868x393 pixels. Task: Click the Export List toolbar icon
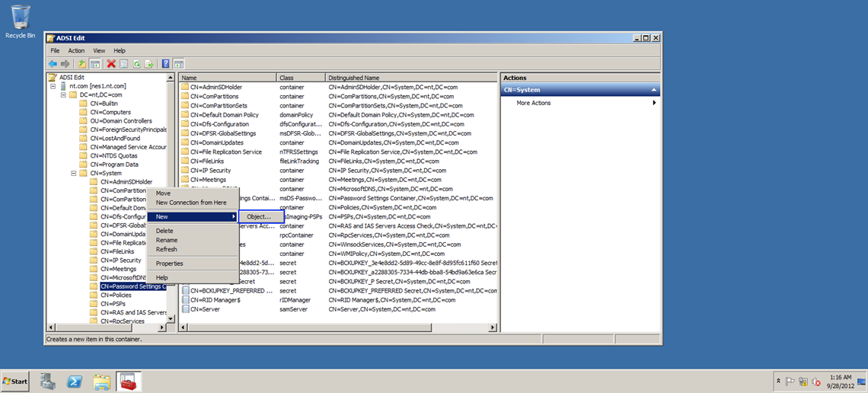point(148,64)
